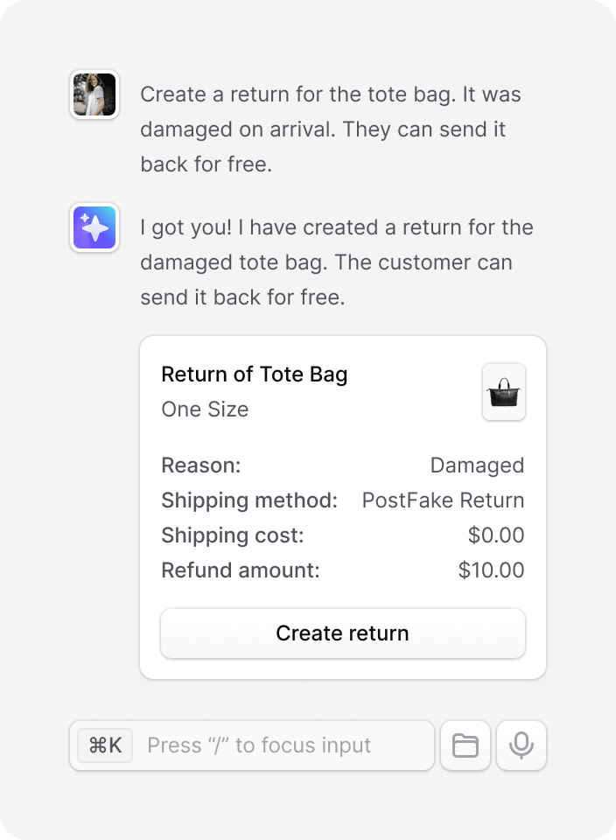Click the "Damaged" reason value

477,465
